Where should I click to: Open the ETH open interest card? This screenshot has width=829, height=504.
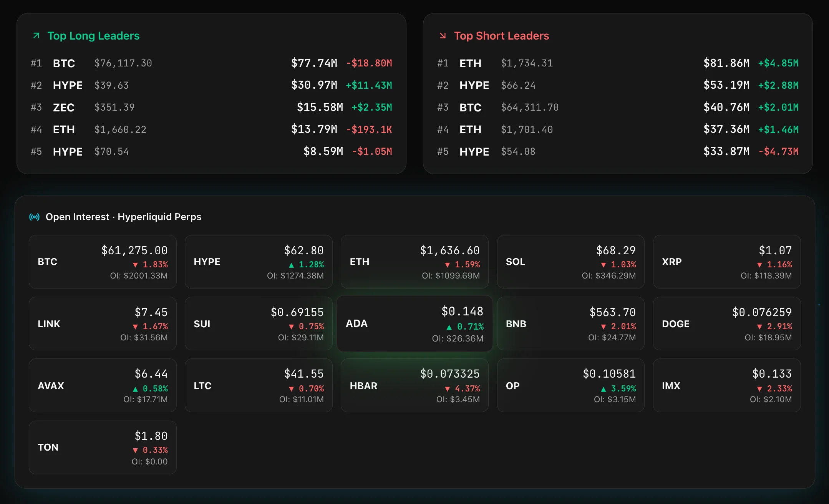click(414, 262)
